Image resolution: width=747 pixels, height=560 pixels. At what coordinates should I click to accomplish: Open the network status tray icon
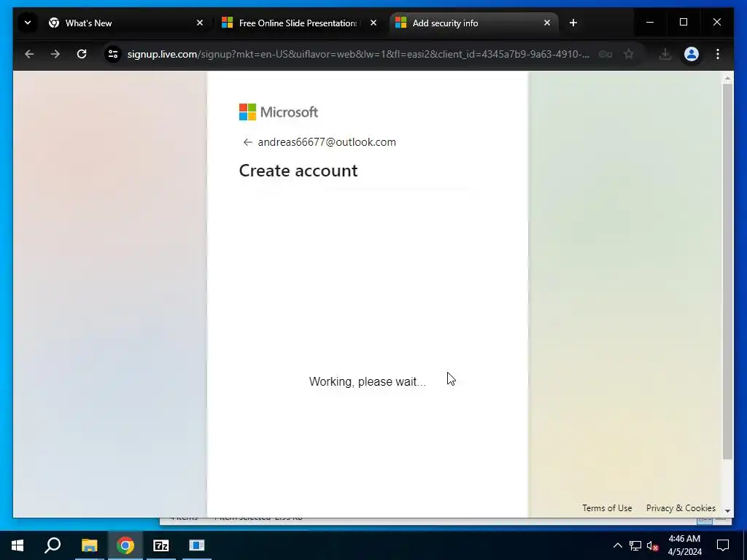635,545
